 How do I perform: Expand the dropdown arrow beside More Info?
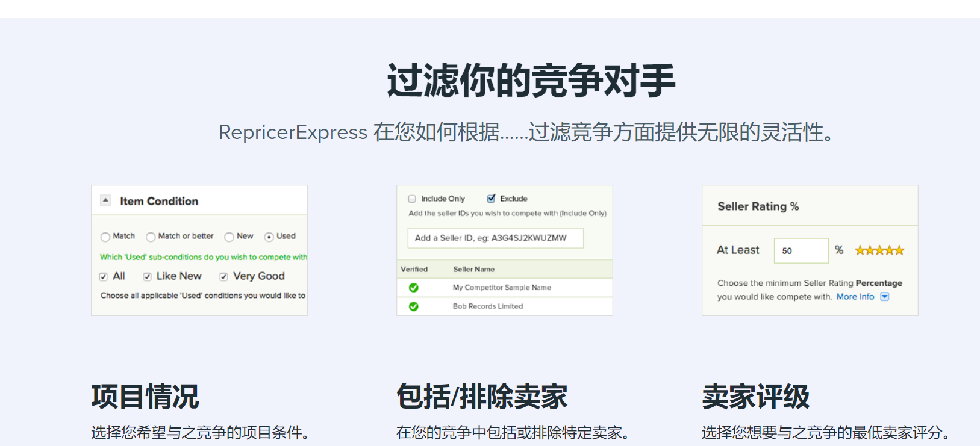pos(885,297)
